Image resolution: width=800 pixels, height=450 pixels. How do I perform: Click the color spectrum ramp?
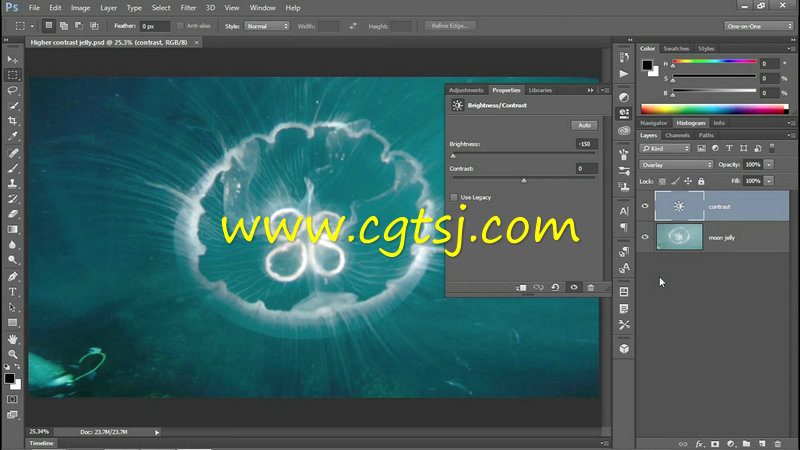coord(714,109)
